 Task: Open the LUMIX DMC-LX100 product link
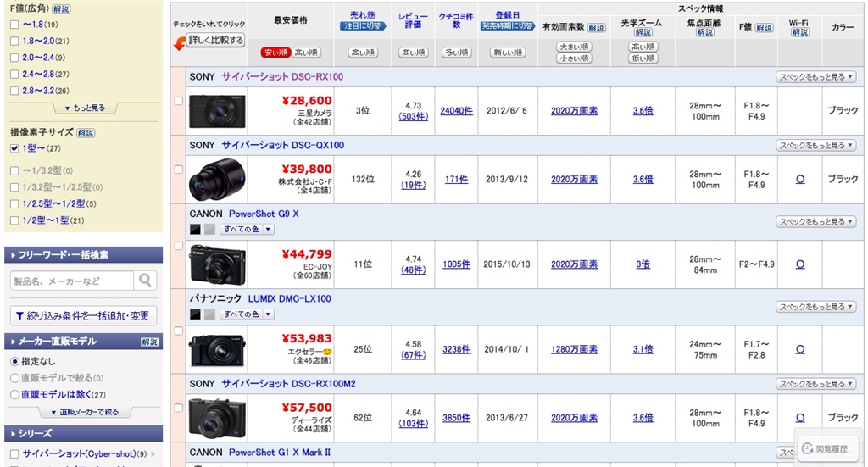pos(290,299)
